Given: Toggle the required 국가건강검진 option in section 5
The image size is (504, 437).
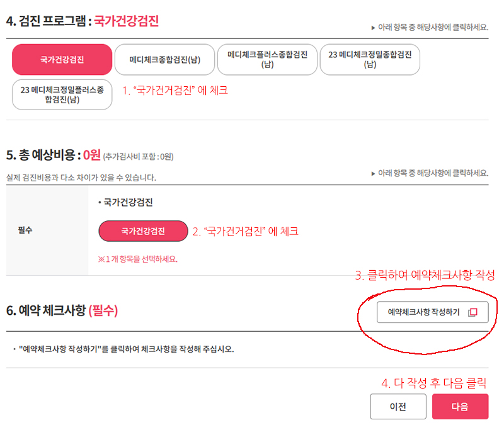Looking at the screenshot, I should pos(142,231).
